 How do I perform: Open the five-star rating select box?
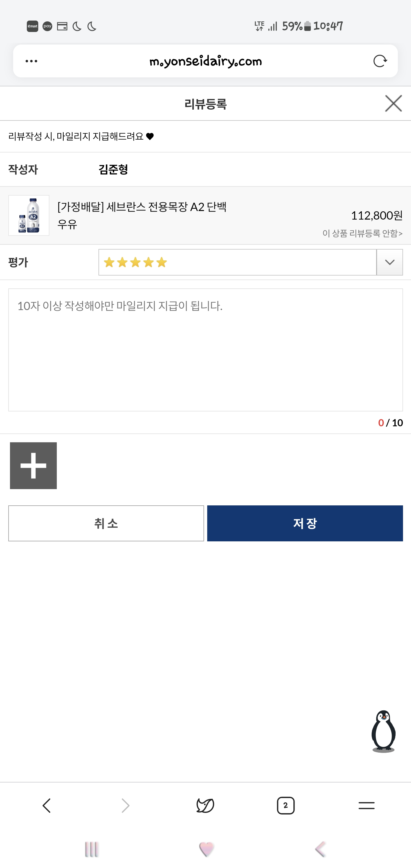tap(237, 262)
